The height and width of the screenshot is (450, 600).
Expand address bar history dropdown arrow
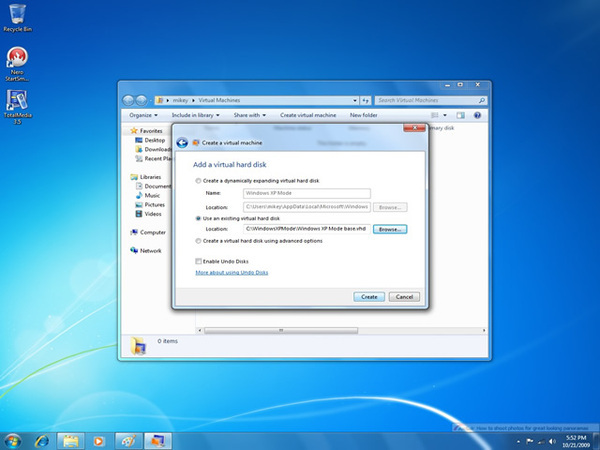click(x=355, y=101)
